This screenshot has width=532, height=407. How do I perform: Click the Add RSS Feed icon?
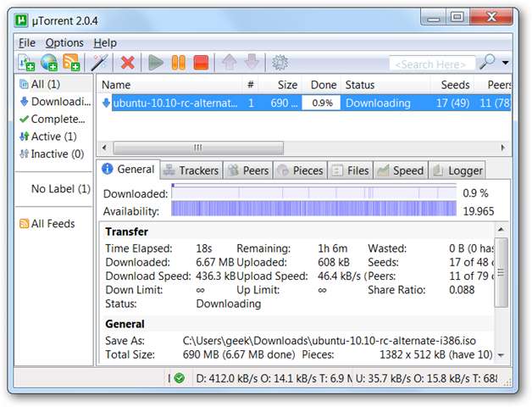[x=72, y=63]
